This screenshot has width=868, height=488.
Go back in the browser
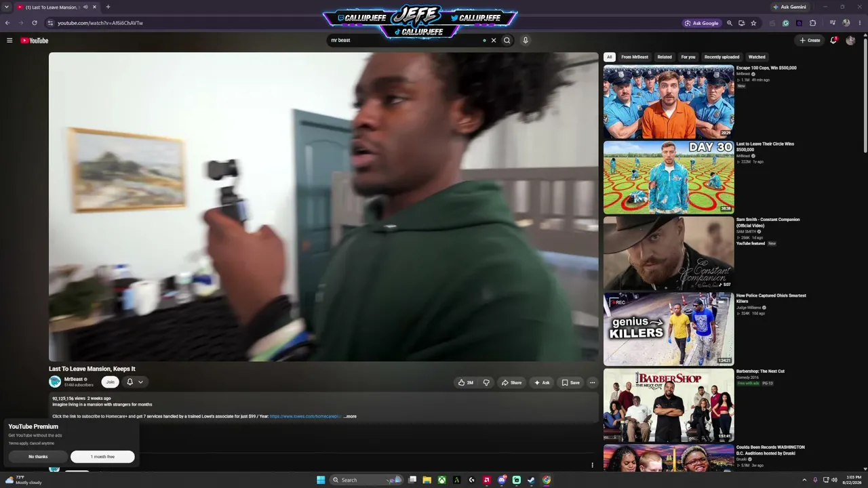coord(7,23)
